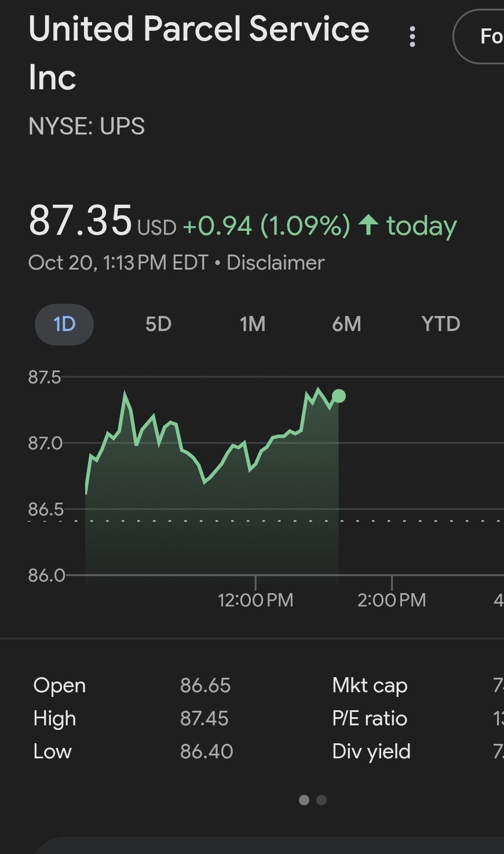Tap the green up arrow icon
The height and width of the screenshot is (854, 504).
[x=368, y=225]
